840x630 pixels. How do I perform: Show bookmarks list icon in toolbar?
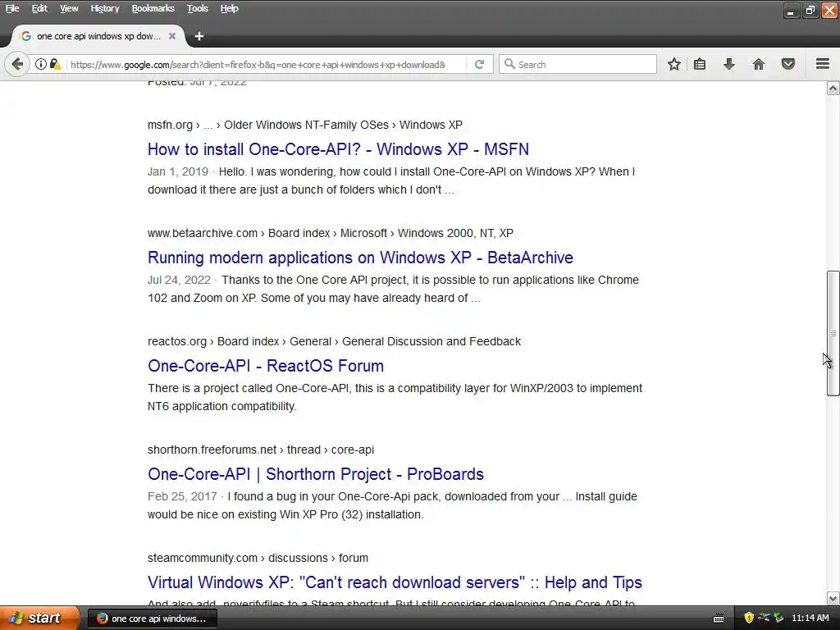point(700,64)
